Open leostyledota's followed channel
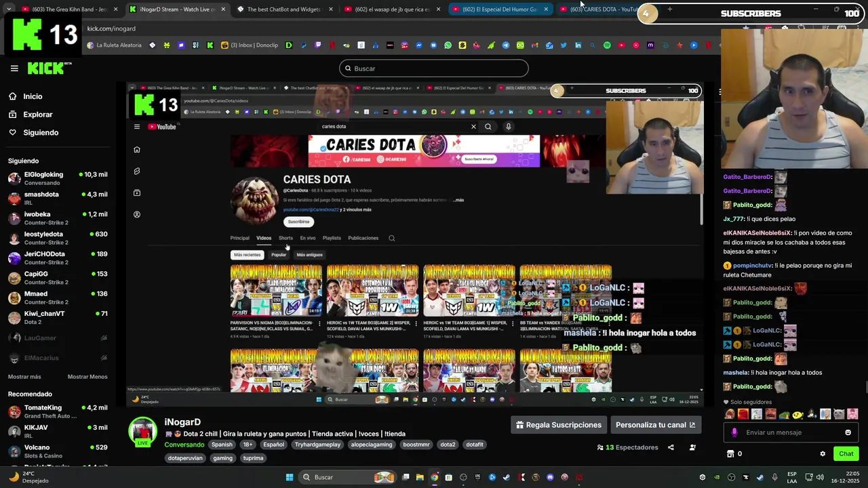This screenshot has height=488, width=868. [58, 238]
